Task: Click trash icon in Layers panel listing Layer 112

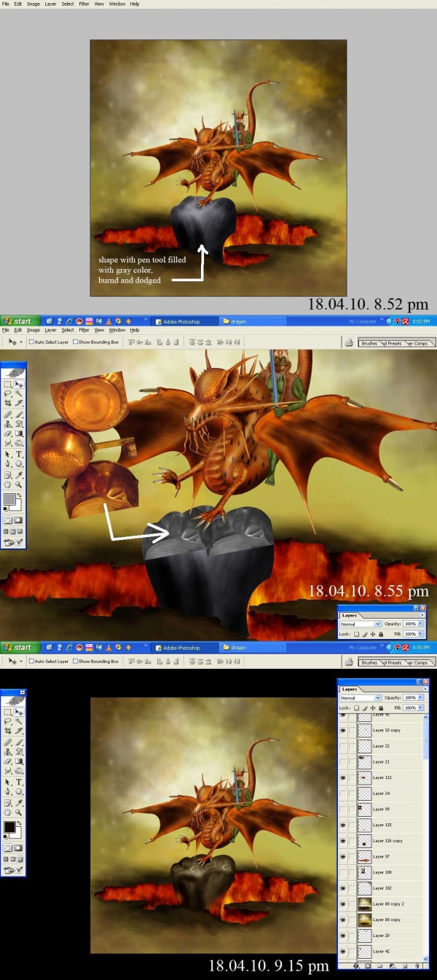Action: (417, 965)
